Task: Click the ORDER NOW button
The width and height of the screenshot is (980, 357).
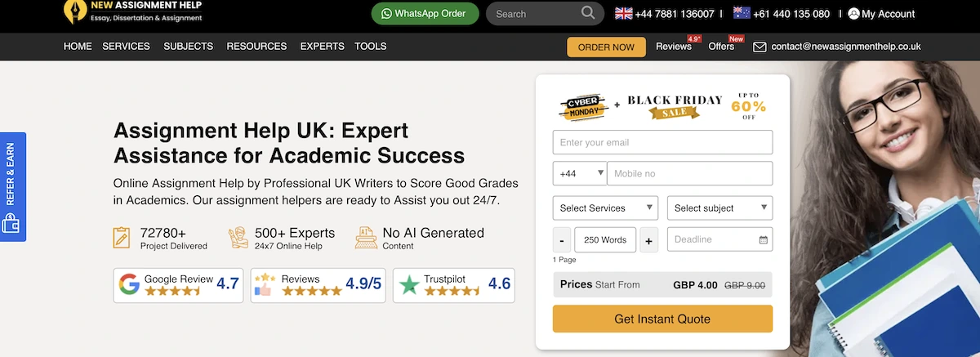Action: coord(606,47)
